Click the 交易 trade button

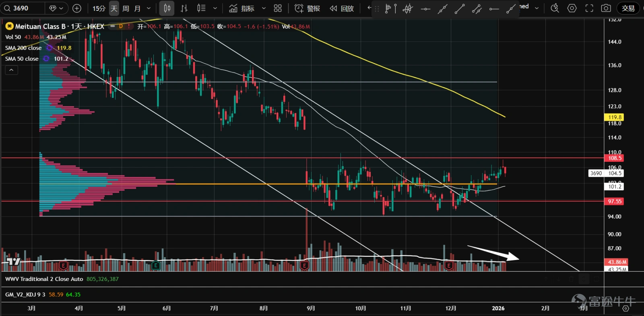tap(628, 8)
